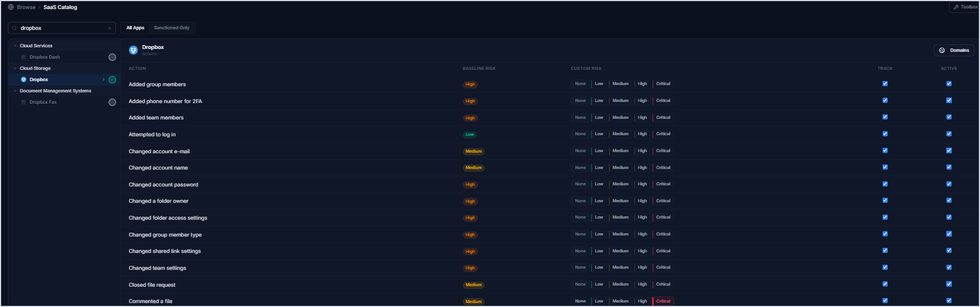Toggle Track for Closed file request

point(885,284)
